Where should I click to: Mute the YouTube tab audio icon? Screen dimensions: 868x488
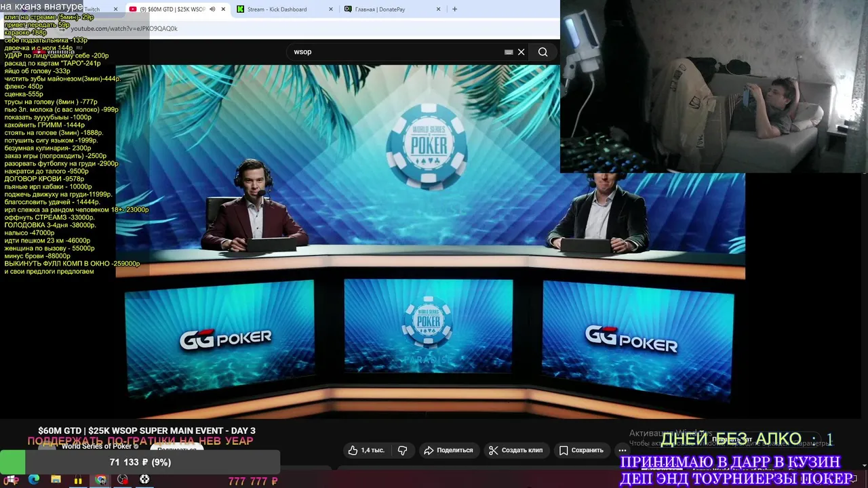tap(212, 9)
